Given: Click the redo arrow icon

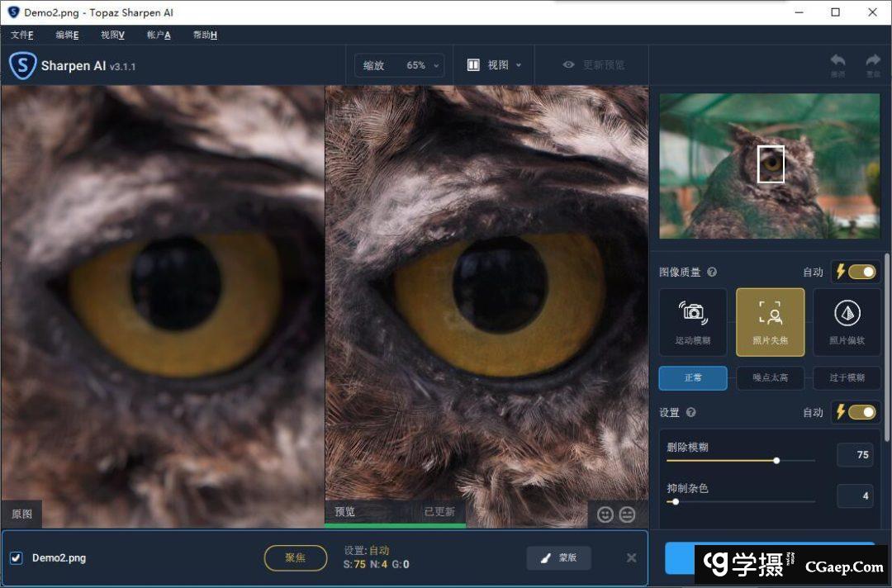Looking at the screenshot, I should pos(872,61).
